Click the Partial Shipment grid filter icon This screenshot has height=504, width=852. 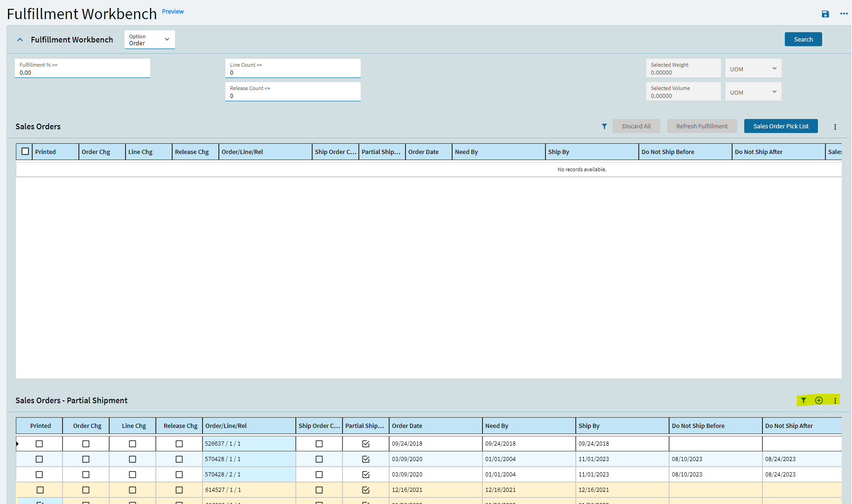point(803,400)
